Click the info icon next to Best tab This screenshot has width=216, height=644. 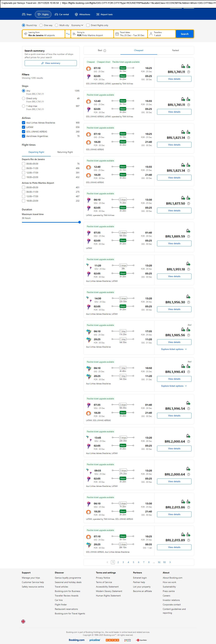[105, 50]
